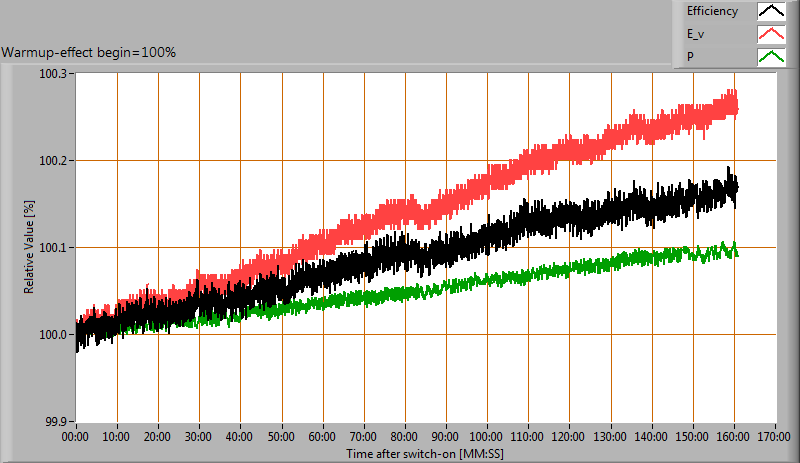Click the 100.0 tick label on the Y axis
The image size is (800, 463).
[53, 335]
